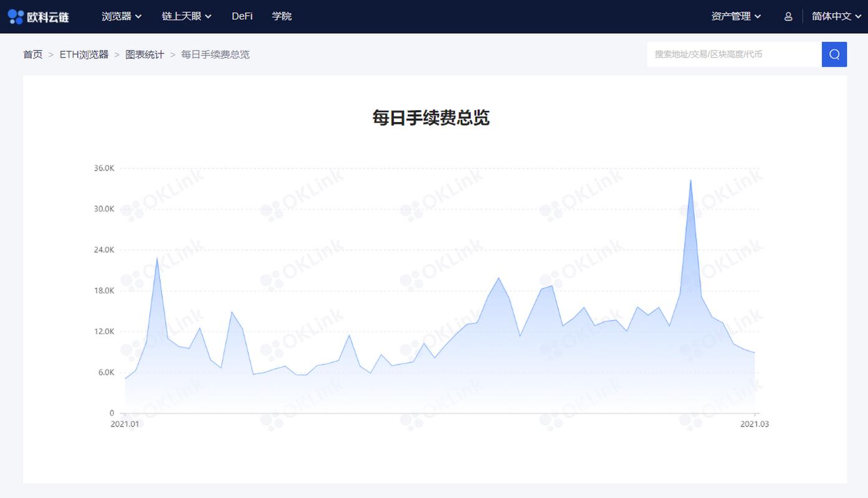Click the user account icon

pyautogui.click(x=788, y=17)
